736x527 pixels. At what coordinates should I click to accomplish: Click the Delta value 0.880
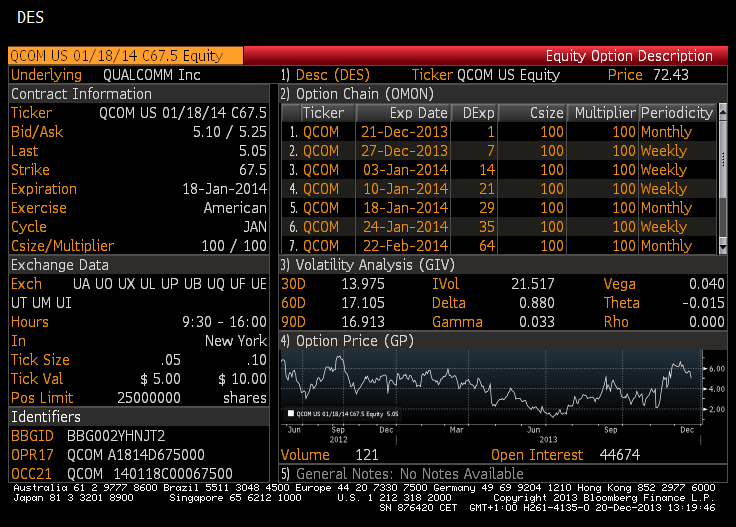[x=537, y=303]
